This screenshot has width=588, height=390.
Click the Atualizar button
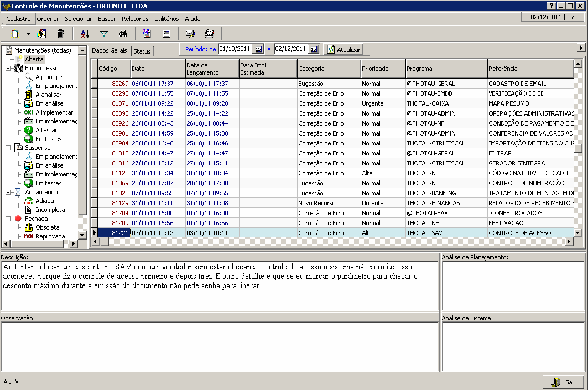[x=344, y=49]
